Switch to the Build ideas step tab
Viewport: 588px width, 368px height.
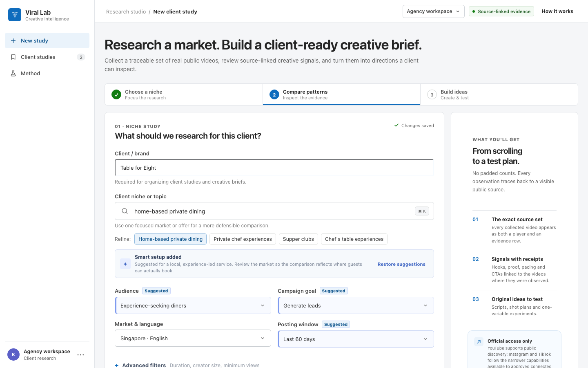point(499,94)
